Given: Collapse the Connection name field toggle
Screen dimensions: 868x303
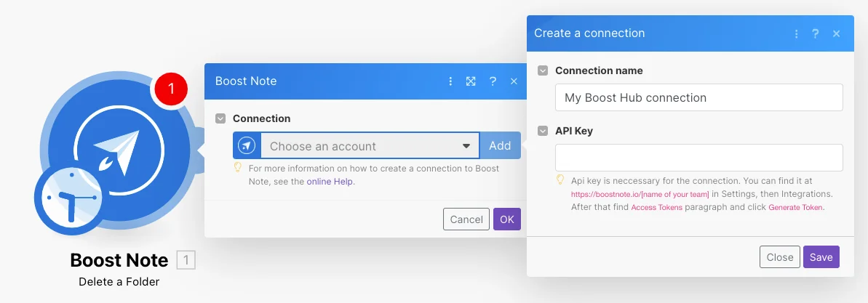Looking at the screenshot, I should (543, 70).
